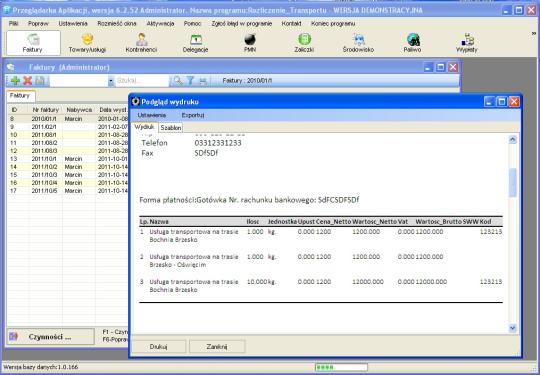This screenshot has height=375, width=540.
Task: Select invoice row 2011/10/5
Action: click(x=68, y=190)
